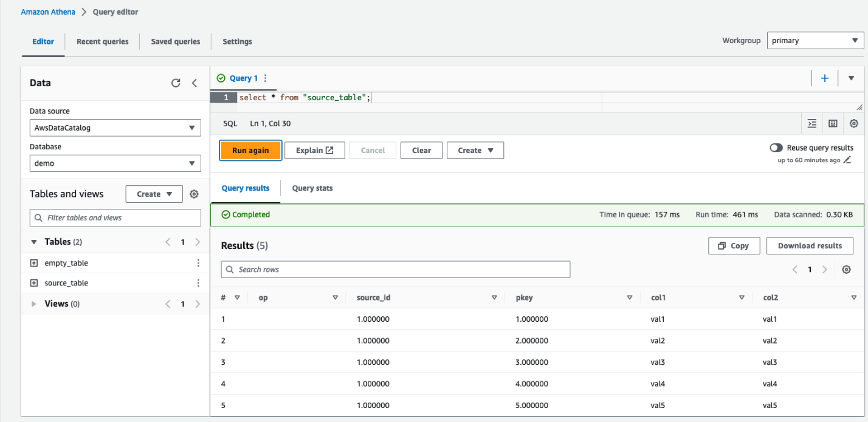Viewport: 868px width, 422px height.
Task: Click the Amazon Athena breadcrumb link
Action: click(47, 12)
